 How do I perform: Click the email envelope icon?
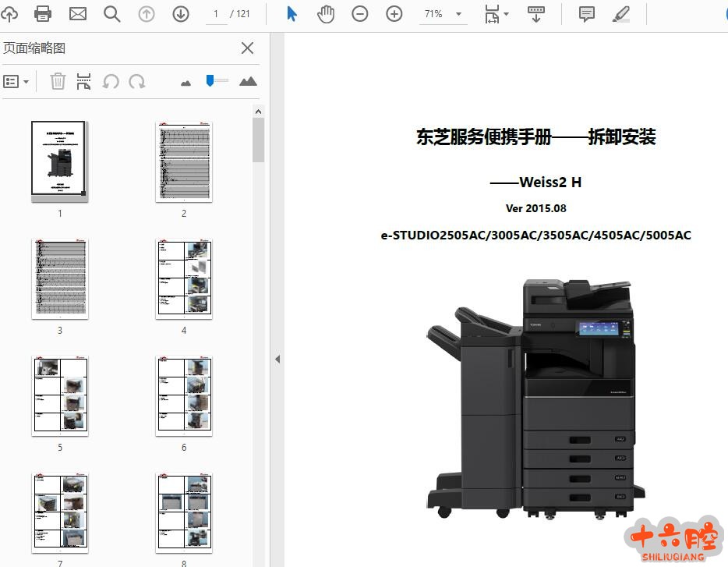[78, 14]
